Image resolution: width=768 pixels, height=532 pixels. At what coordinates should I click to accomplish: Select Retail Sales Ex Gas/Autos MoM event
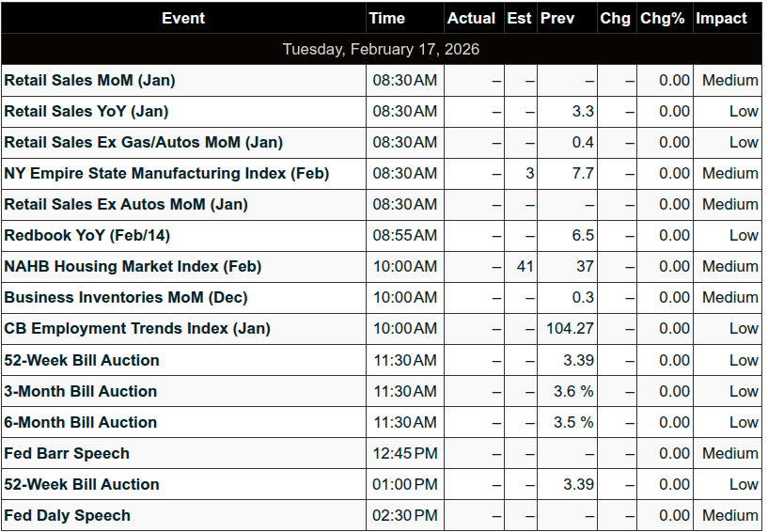pyautogui.click(x=144, y=142)
